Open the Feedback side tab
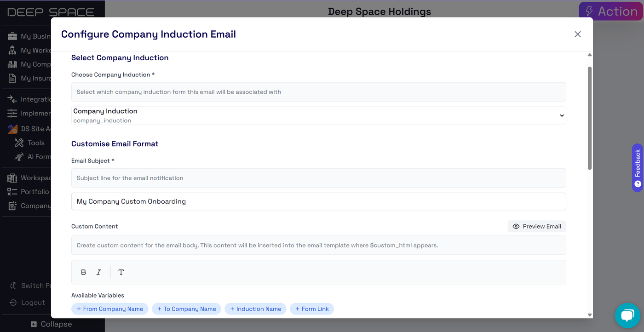This screenshot has width=644, height=332. tap(638, 168)
